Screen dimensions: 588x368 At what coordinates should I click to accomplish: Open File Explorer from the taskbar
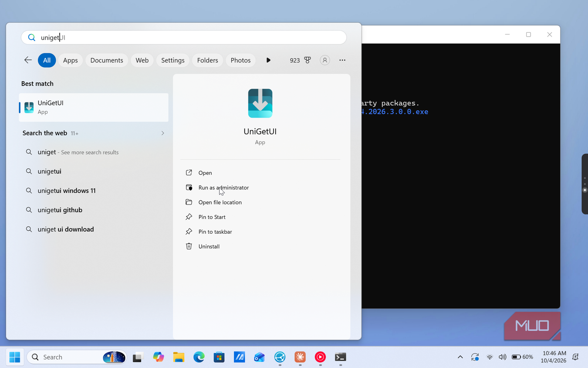pyautogui.click(x=179, y=357)
